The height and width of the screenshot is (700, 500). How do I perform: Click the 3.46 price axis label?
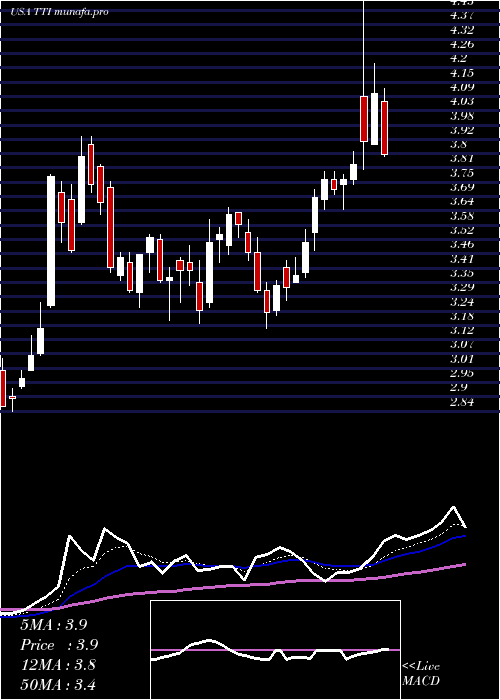point(463,245)
